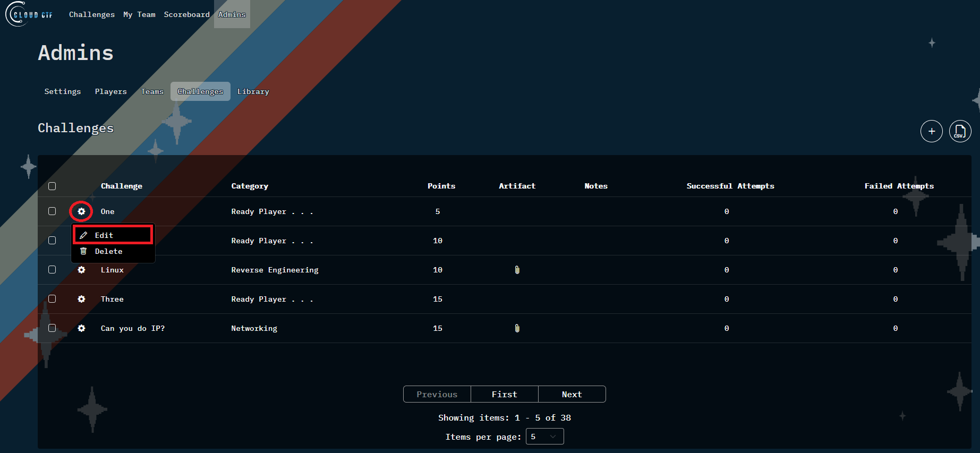This screenshot has width=980, height=453.
Task: Switch to the Library admin tab
Action: point(253,91)
